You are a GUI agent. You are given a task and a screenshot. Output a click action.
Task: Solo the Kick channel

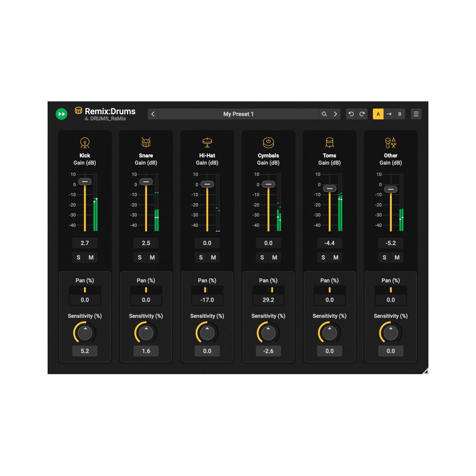pyautogui.click(x=78, y=257)
